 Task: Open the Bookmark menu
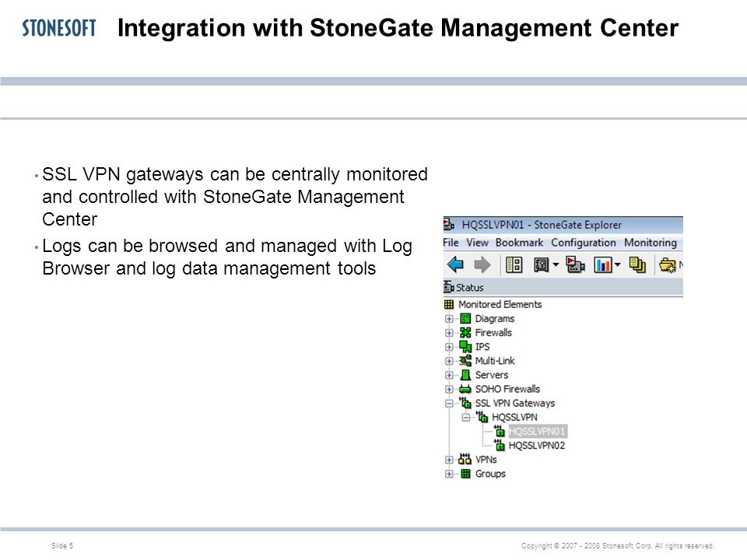tap(519, 243)
